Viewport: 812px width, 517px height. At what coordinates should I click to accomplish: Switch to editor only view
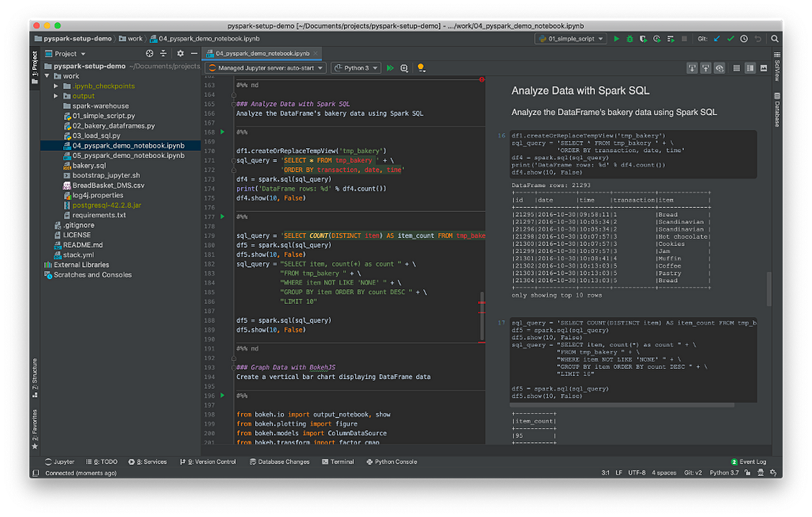click(x=737, y=68)
